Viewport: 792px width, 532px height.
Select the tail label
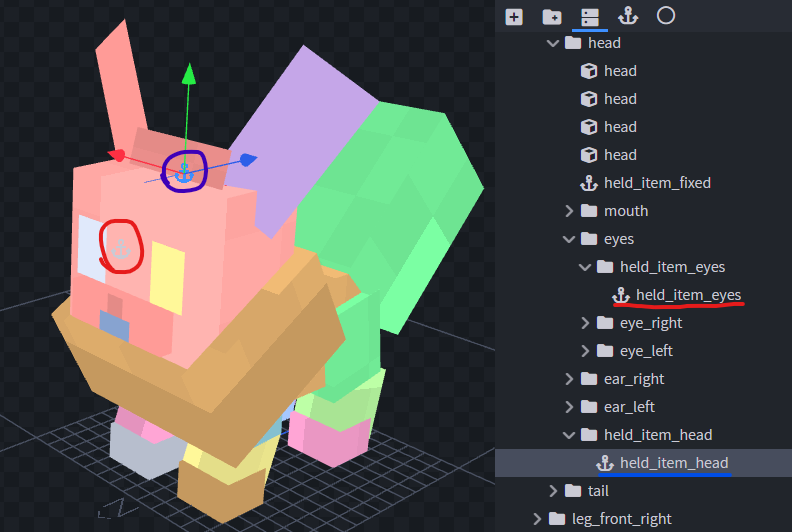tap(598, 491)
